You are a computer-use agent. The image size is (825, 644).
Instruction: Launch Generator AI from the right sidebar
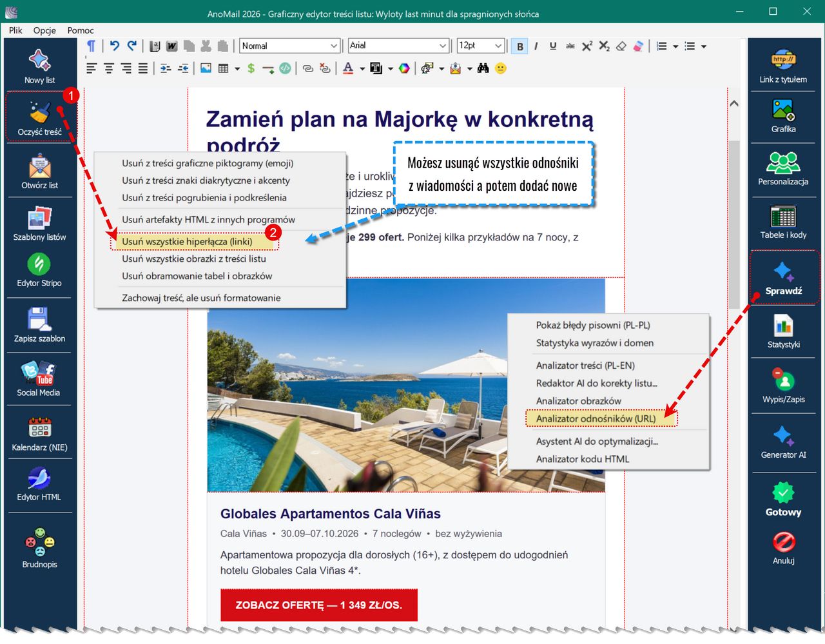coord(783,442)
